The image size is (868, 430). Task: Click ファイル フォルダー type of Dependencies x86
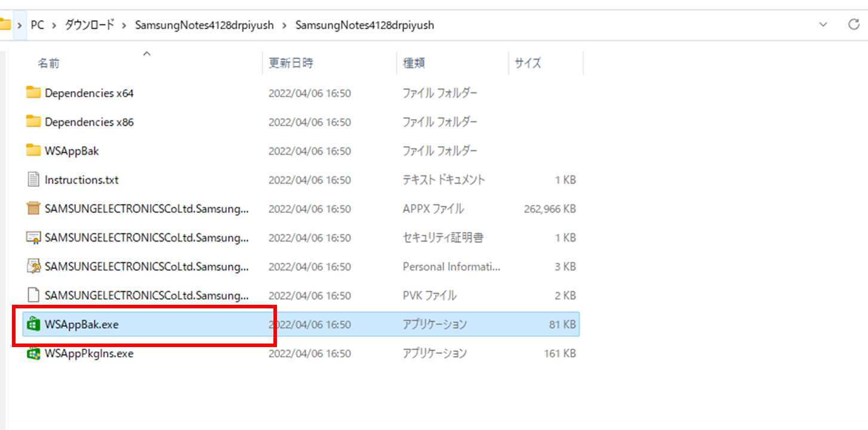click(440, 122)
